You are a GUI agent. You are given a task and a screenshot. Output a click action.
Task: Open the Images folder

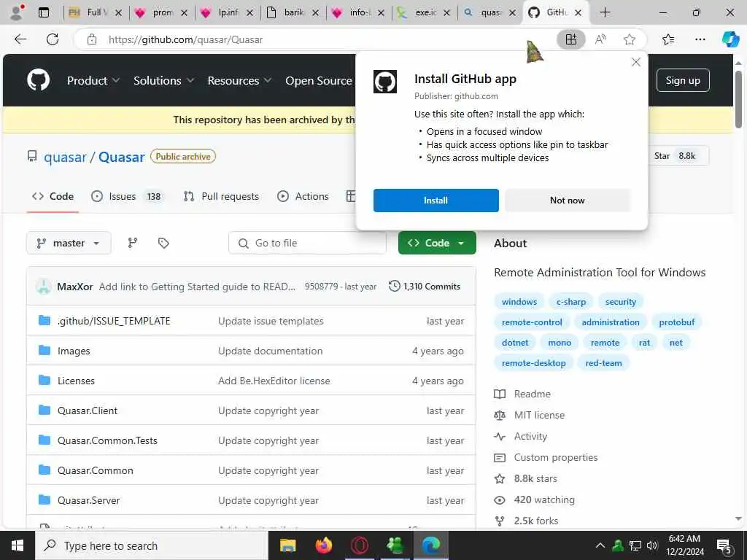(74, 351)
